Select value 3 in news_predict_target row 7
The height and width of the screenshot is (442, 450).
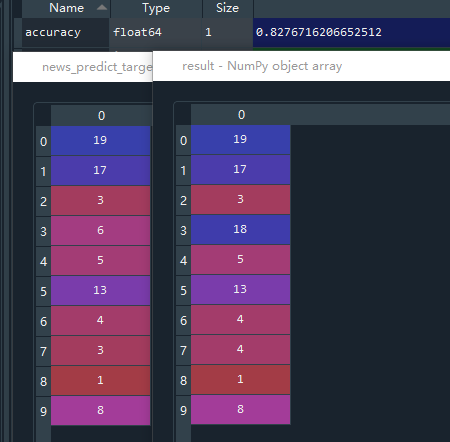(x=100, y=350)
